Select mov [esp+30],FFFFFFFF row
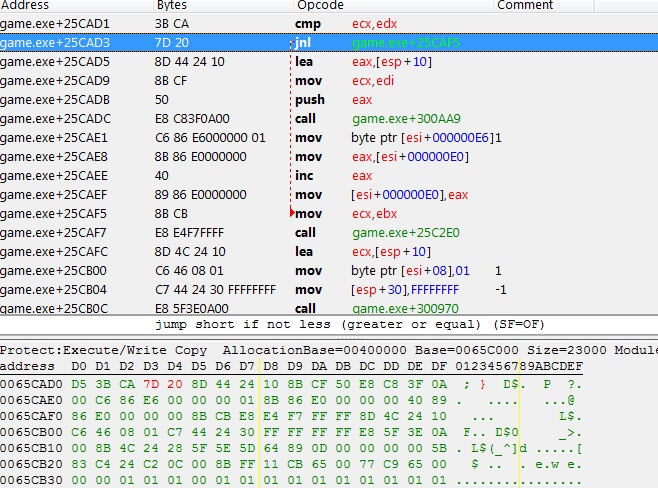Image resolution: width=658 pixels, height=488 pixels. pyautogui.click(x=329, y=290)
